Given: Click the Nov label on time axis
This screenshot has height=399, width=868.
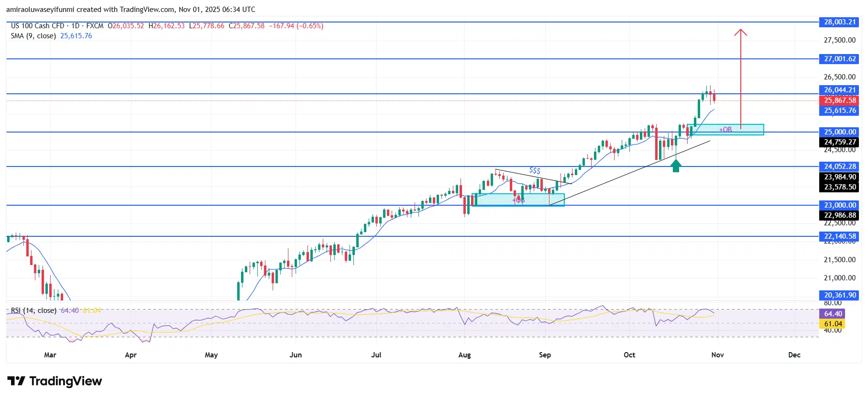Looking at the screenshot, I should [x=717, y=355].
